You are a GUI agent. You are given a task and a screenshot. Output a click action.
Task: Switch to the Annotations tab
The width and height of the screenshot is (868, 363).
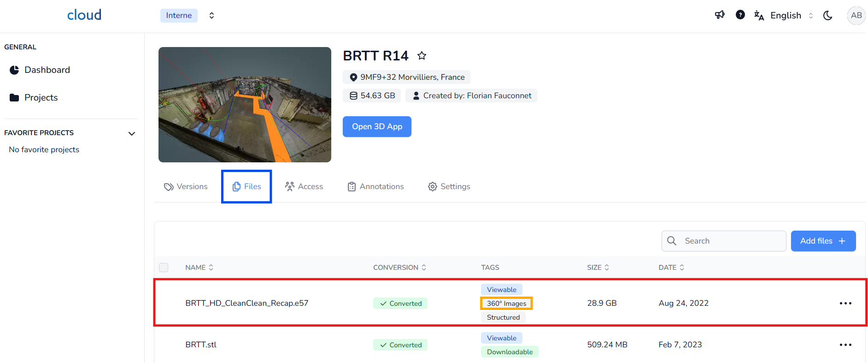(375, 186)
